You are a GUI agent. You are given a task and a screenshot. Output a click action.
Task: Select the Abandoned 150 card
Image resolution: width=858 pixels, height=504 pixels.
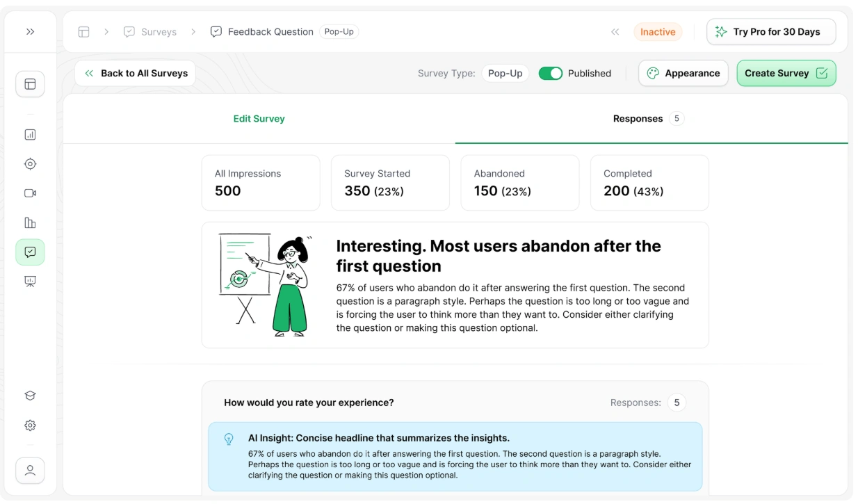pyautogui.click(x=520, y=183)
